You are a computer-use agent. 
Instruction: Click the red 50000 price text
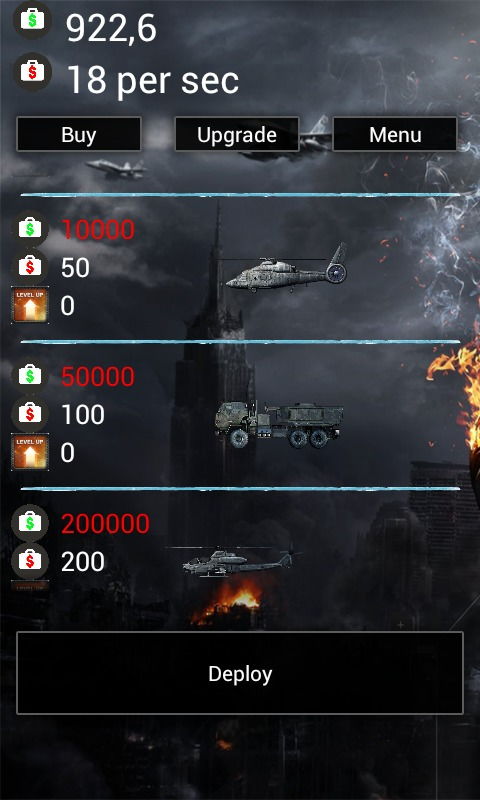click(98, 377)
